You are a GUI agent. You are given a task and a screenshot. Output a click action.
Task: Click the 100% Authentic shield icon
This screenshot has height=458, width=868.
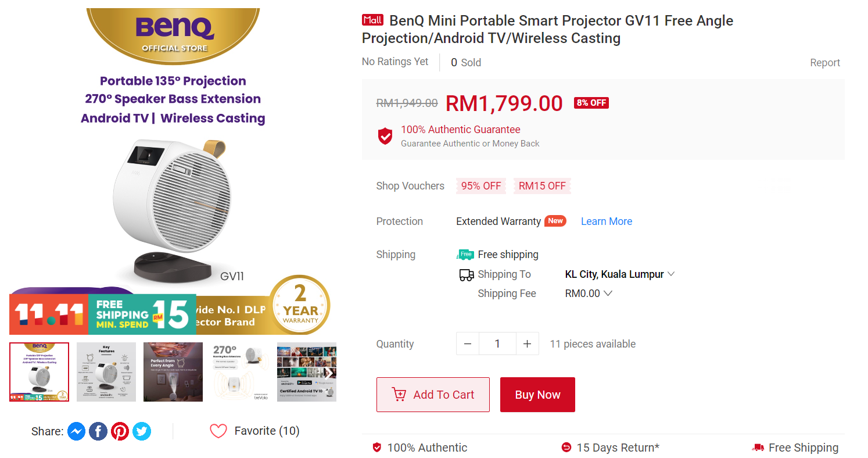(377, 448)
